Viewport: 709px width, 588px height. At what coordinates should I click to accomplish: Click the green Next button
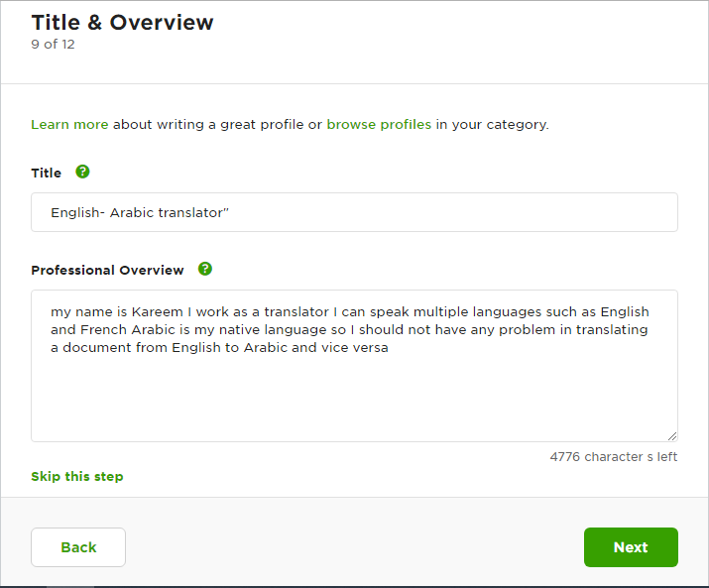[631, 547]
